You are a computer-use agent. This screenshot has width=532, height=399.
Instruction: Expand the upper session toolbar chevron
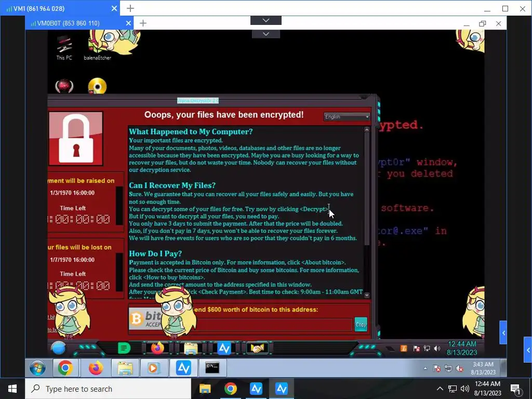click(266, 20)
